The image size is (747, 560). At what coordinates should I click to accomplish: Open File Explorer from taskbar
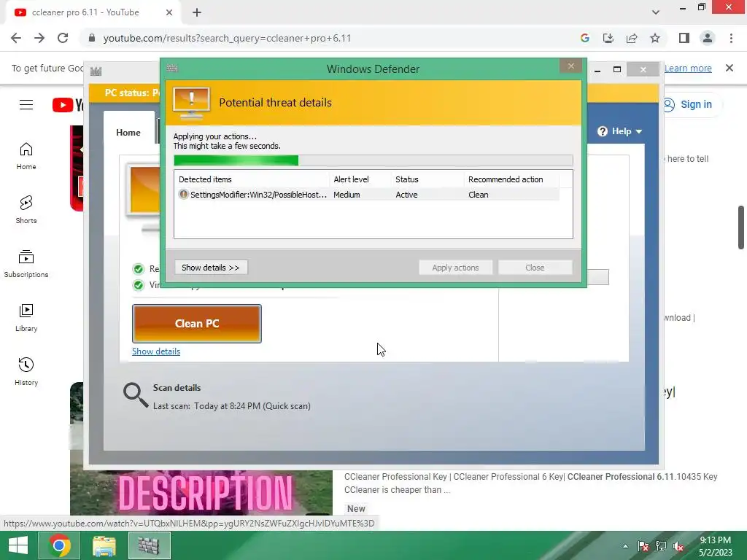point(104,545)
